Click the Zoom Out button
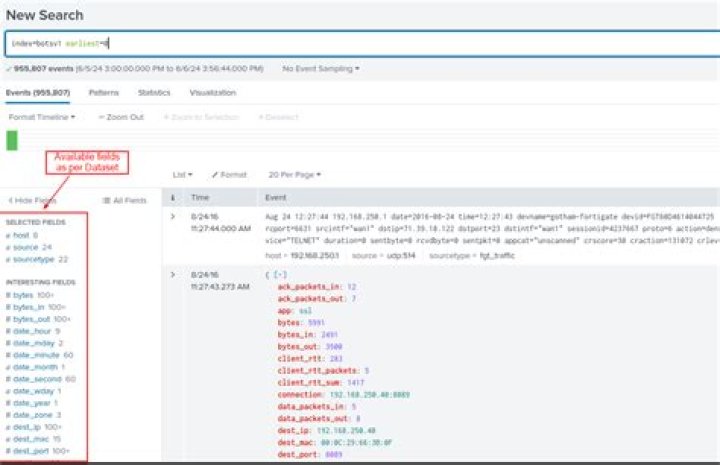 (x=121, y=117)
